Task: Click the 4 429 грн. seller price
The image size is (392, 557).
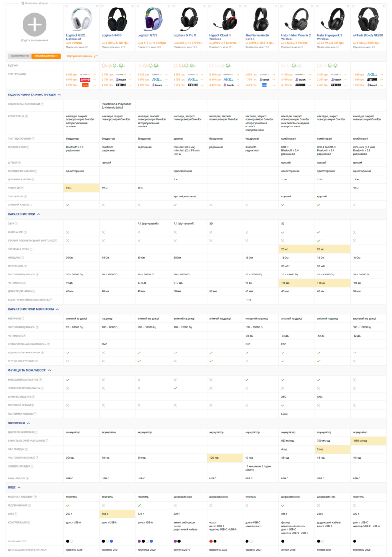Action: (x=215, y=85)
